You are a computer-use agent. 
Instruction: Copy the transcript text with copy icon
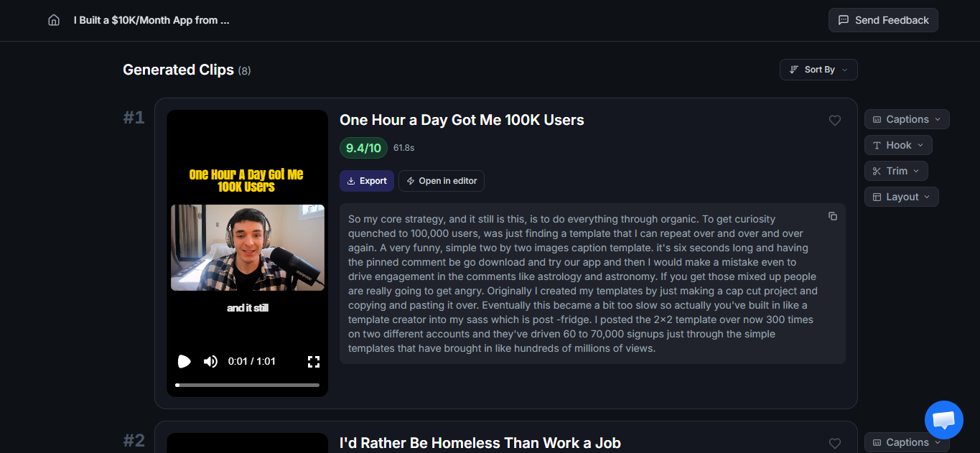coord(833,216)
